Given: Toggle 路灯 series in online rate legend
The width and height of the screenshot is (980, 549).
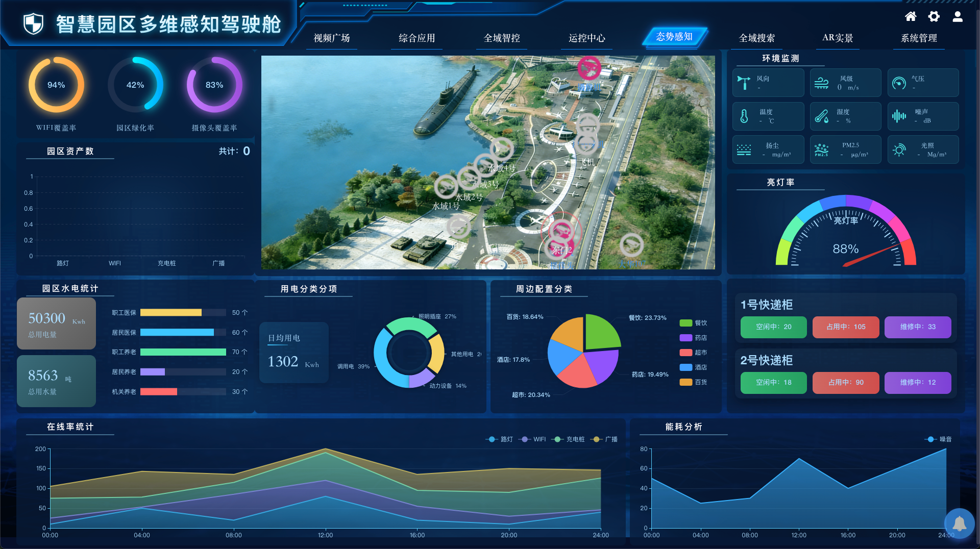Looking at the screenshot, I should [x=499, y=439].
